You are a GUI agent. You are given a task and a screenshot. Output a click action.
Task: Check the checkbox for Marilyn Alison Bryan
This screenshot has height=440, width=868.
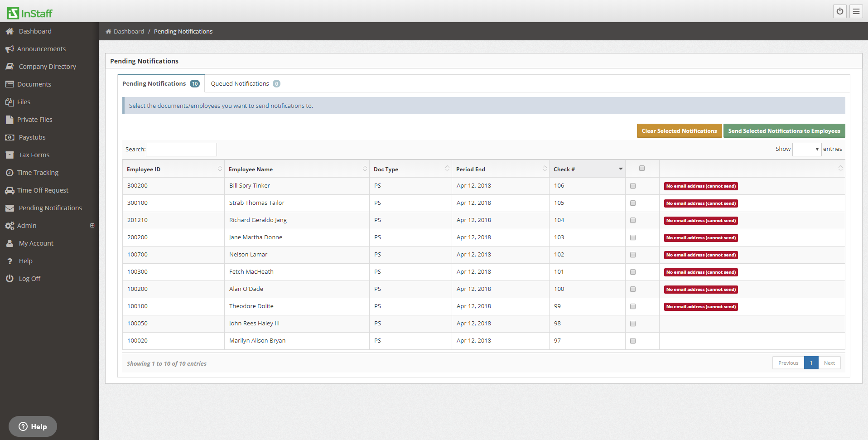tap(633, 340)
